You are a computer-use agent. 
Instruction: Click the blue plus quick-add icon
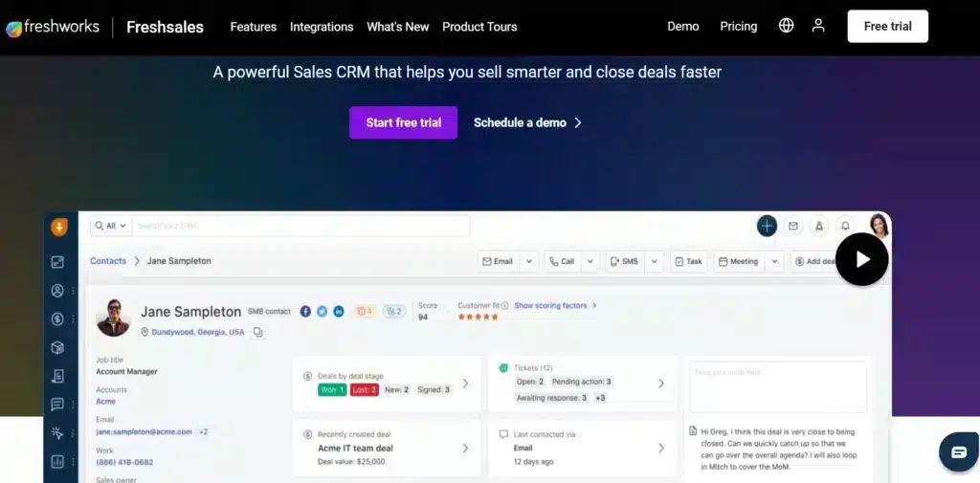click(x=767, y=226)
